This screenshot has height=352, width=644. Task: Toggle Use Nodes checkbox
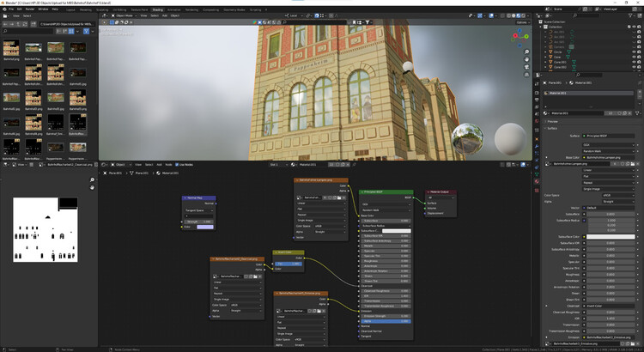177,165
